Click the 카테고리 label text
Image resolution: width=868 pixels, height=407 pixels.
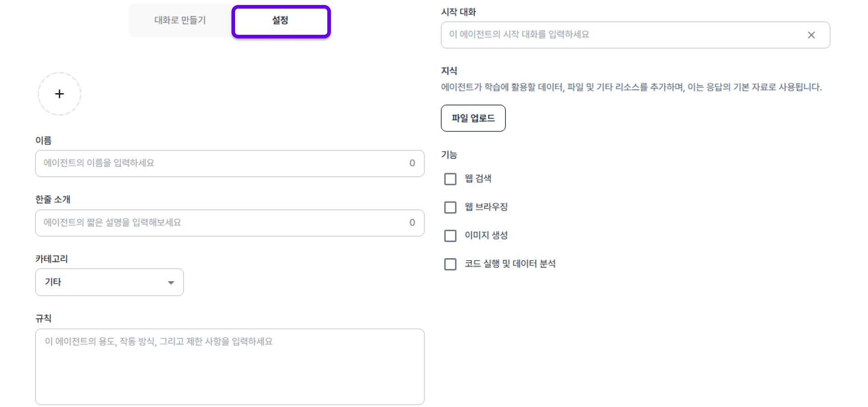point(52,259)
